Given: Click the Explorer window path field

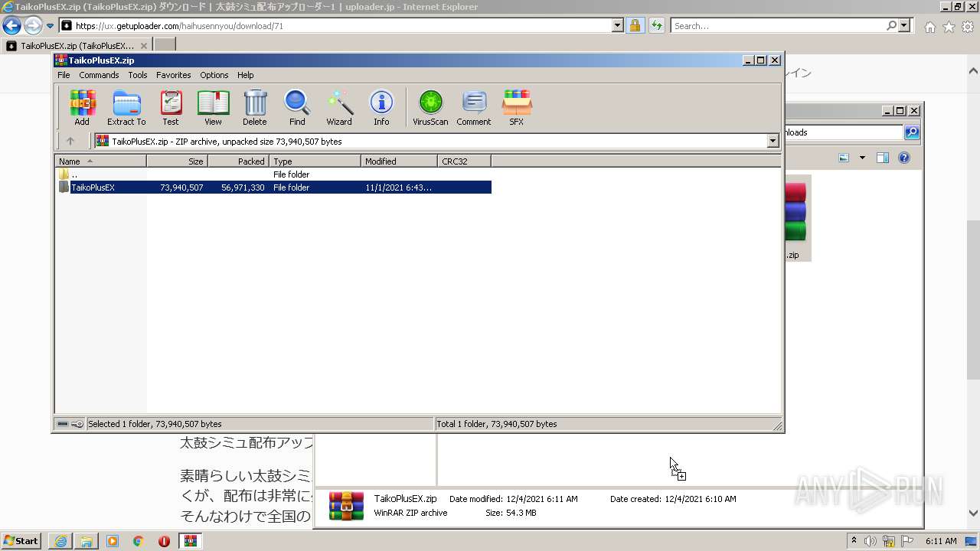Looking at the screenshot, I should click(844, 132).
